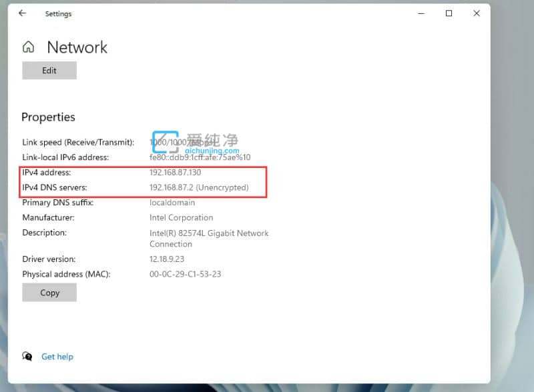The width and height of the screenshot is (534, 392).
Task: Select the physical MAC address value
Action: 185,274
